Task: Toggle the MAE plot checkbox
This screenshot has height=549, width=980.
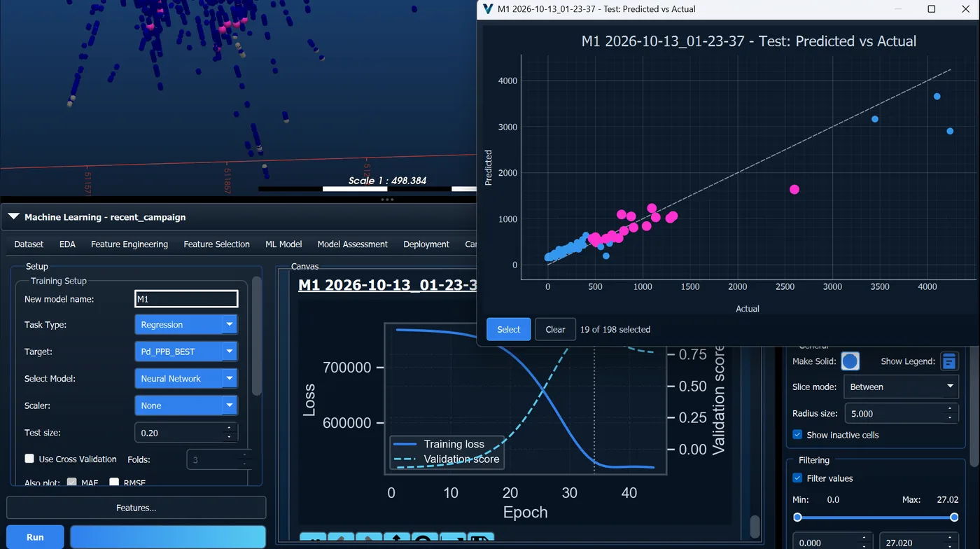Action: (x=71, y=482)
